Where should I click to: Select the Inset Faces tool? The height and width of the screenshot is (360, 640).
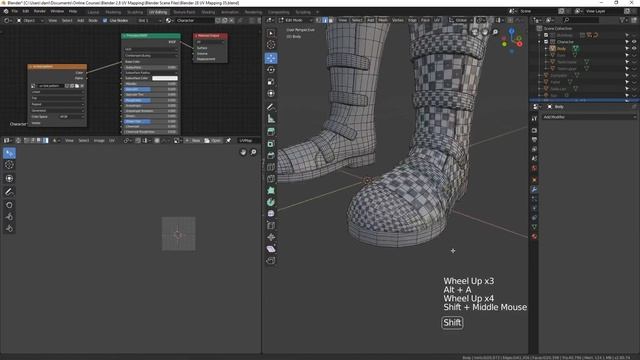click(x=271, y=144)
